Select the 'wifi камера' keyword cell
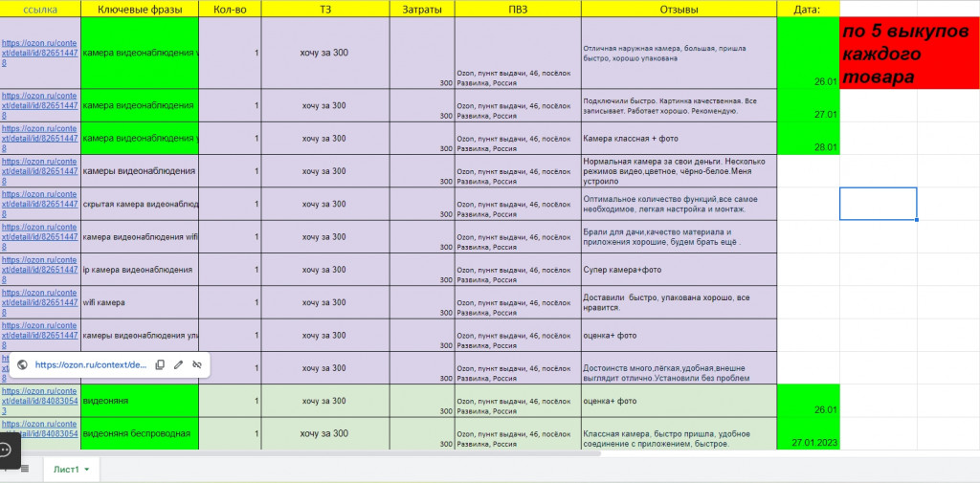Screen dimensions: 980x483 pyautogui.click(x=140, y=302)
